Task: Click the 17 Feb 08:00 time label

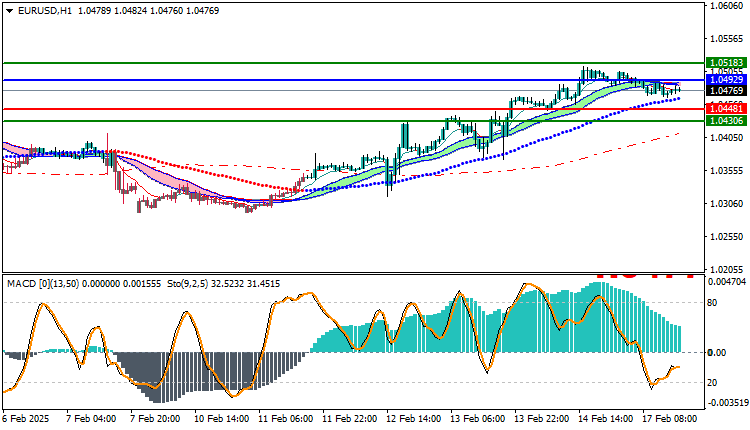Action: coord(670,419)
